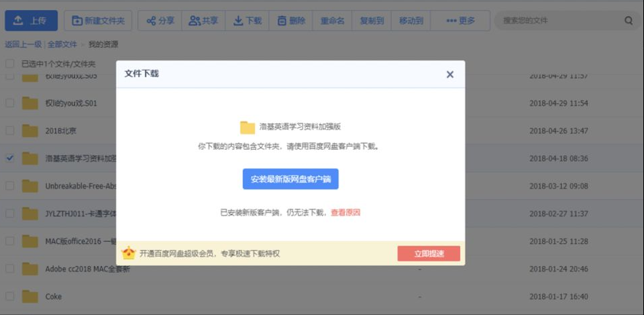644x315 pixels.
Task: Open Adobe cc2018 MAC全套新 folder name
Action: pyautogui.click(x=87, y=269)
